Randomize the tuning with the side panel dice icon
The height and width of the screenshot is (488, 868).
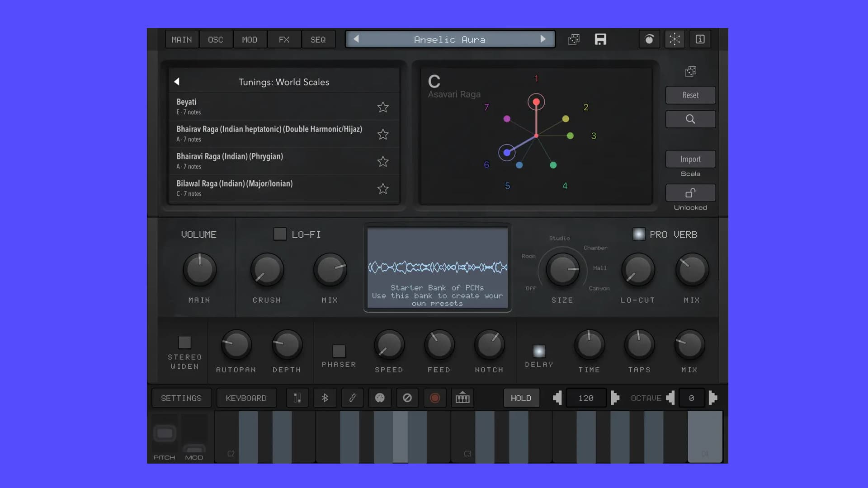pyautogui.click(x=690, y=71)
